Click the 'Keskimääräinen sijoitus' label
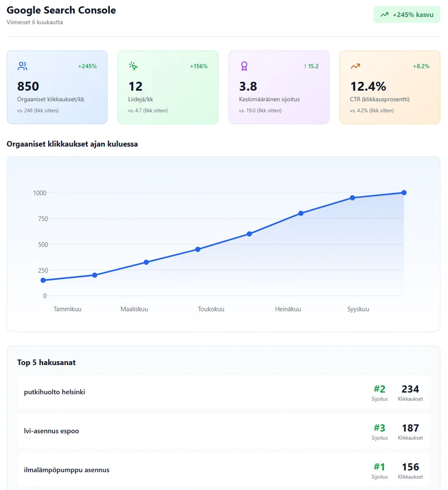This screenshot has height=490, width=448. (x=269, y=99)
